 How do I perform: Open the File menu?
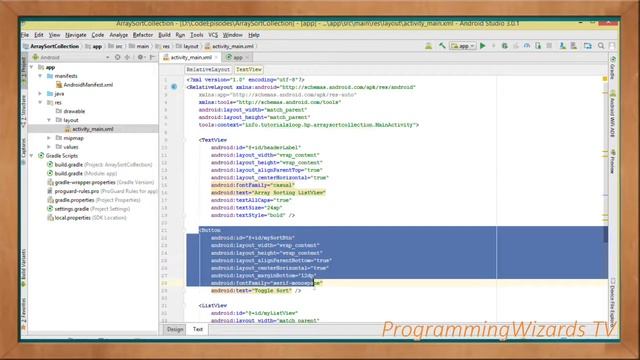click(x=25, y=35)
